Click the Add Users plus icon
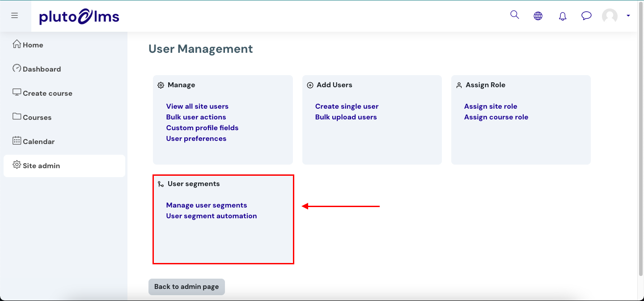 [x=310, y=85]
